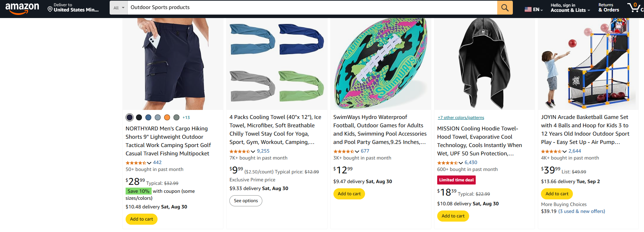Add the MISSION Cooling Hoodie Towel to cart
Viewport: 644px width, 232px height.
453,216
